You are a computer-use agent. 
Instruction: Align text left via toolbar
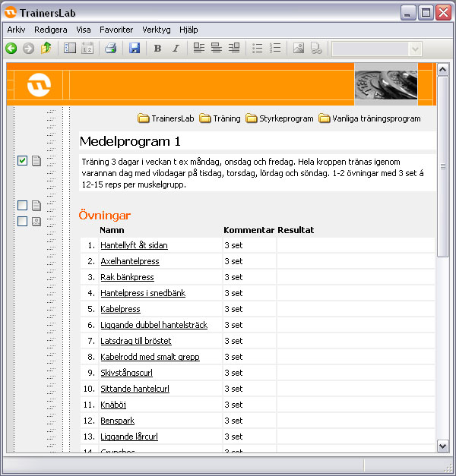coord(199,49)
